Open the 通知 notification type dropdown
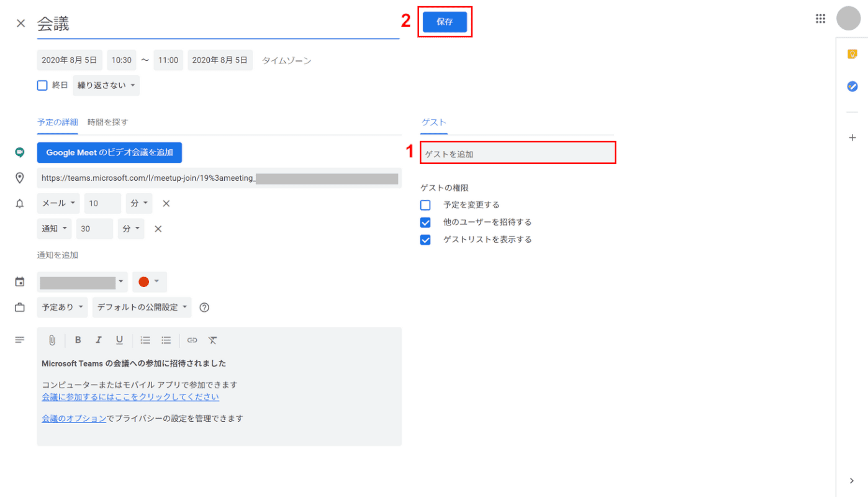The width and height of the screenshot is (868, 497). click(55, 229)
